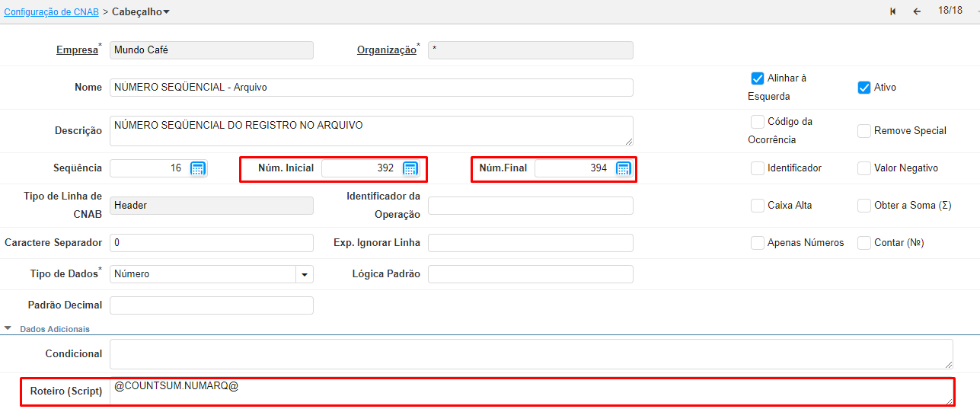Viewport: 980px width, 409px height.
Task: Tick Apenas Números checkbox
Action: [x=757, y=243]
